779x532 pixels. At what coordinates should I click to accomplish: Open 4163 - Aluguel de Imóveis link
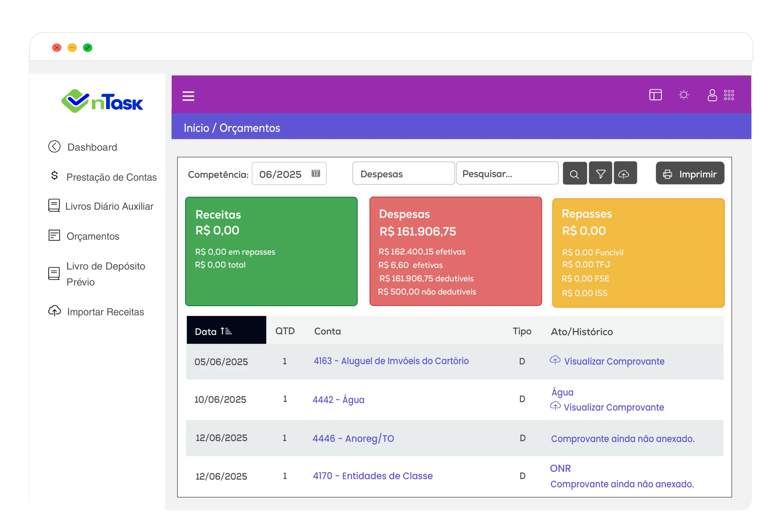[x=391, y=361]
